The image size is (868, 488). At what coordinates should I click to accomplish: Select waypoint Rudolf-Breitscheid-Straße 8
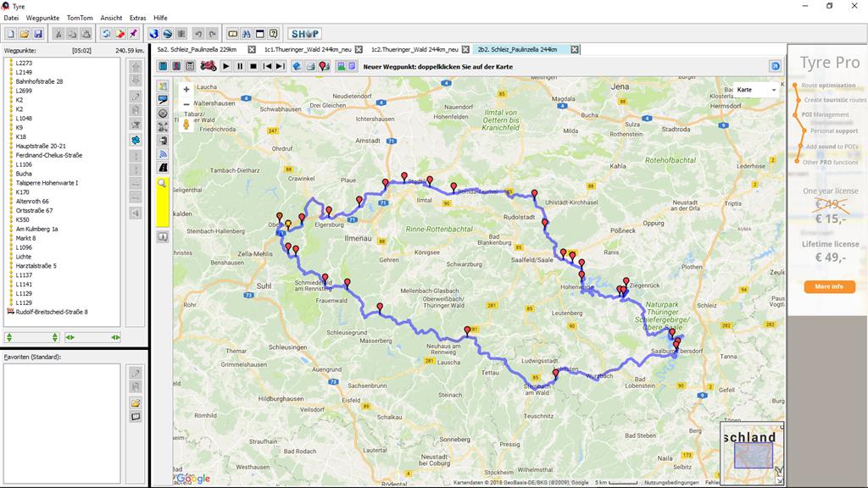coord(52,312)
